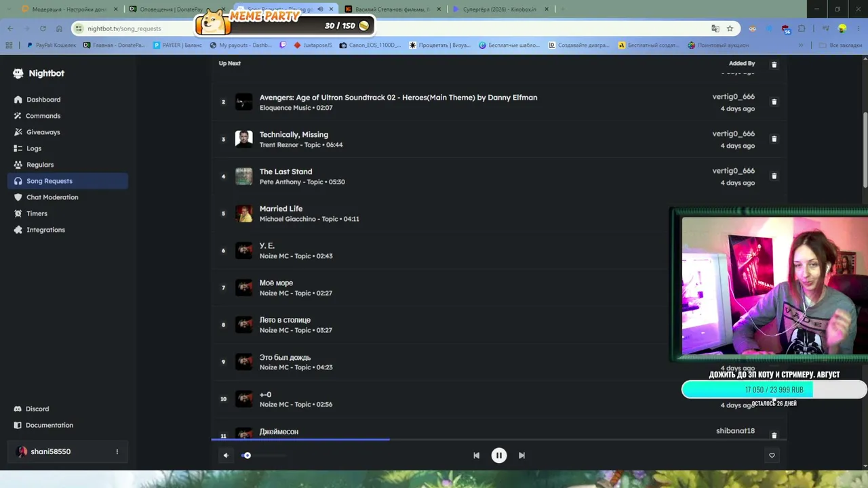Open Integrations in the sidebar
The width and height of the screenshot is (868, 488).
[68, 230]
